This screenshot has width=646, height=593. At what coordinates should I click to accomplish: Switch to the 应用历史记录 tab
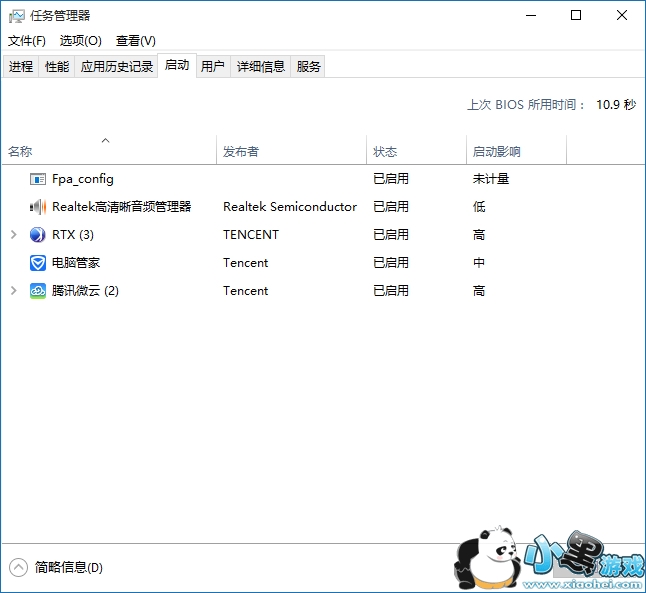click(117, 66)
